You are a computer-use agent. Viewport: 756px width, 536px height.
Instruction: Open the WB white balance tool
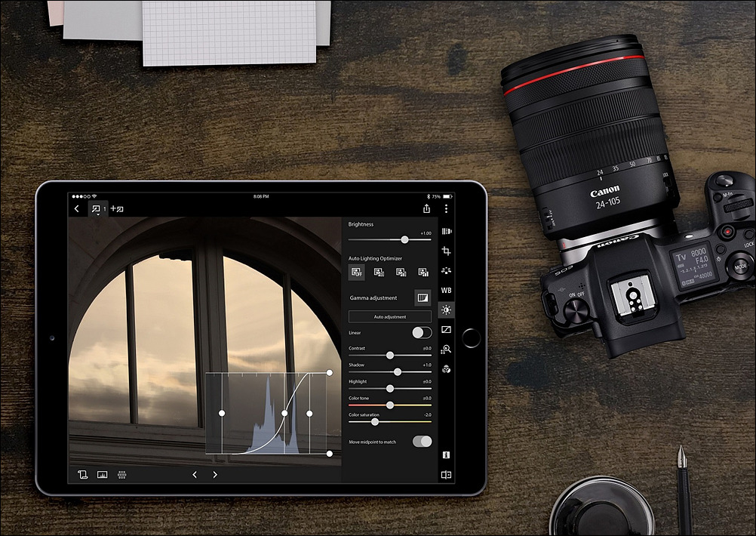[x=447, y=291]
